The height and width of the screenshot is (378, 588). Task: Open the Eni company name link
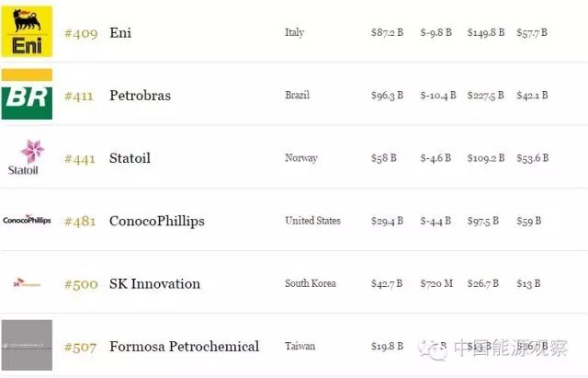pyautogui.click(x=120, y=33)
